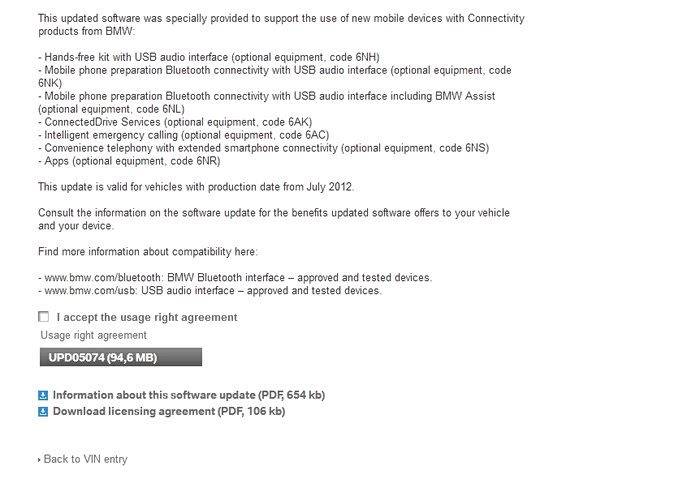Click the 'Apps (optional equipment, code 6NR)' line
Screen dimensions: 700x483
click(x=128, y=160)
